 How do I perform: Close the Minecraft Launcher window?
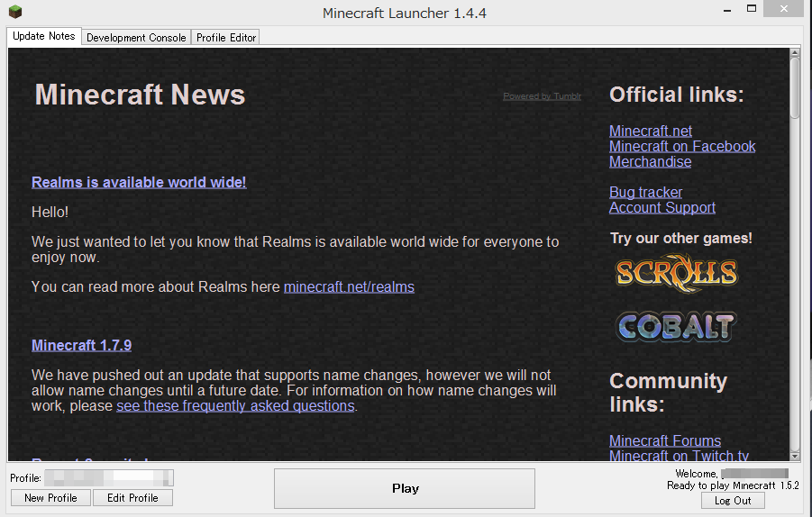783,8
